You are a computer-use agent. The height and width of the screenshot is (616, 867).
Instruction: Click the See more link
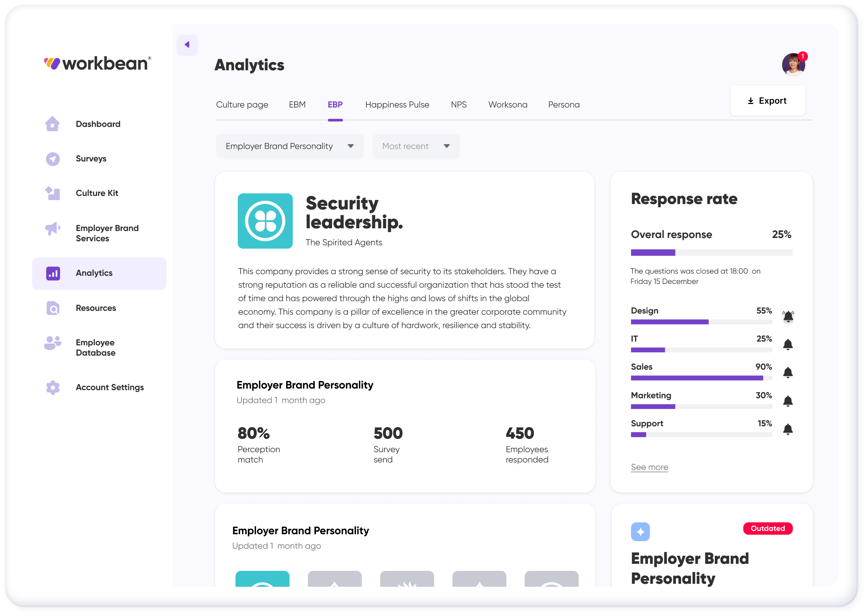[649, 467]
